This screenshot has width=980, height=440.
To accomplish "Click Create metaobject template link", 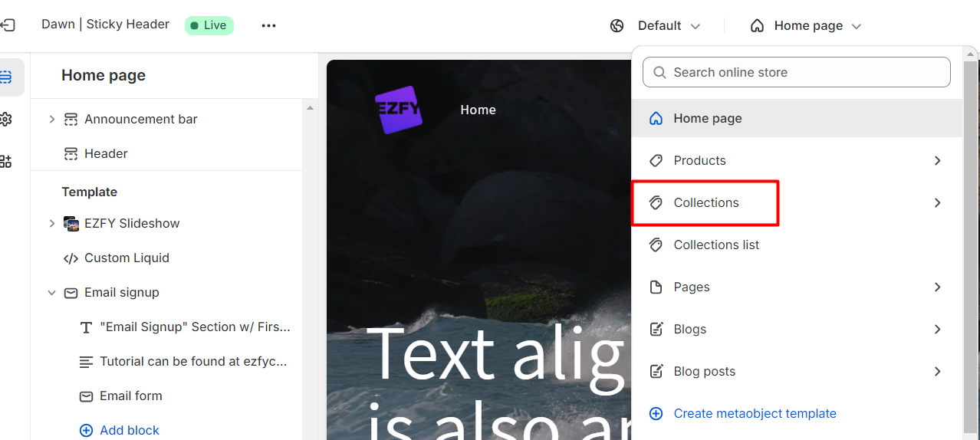I will tap(755, 413).
